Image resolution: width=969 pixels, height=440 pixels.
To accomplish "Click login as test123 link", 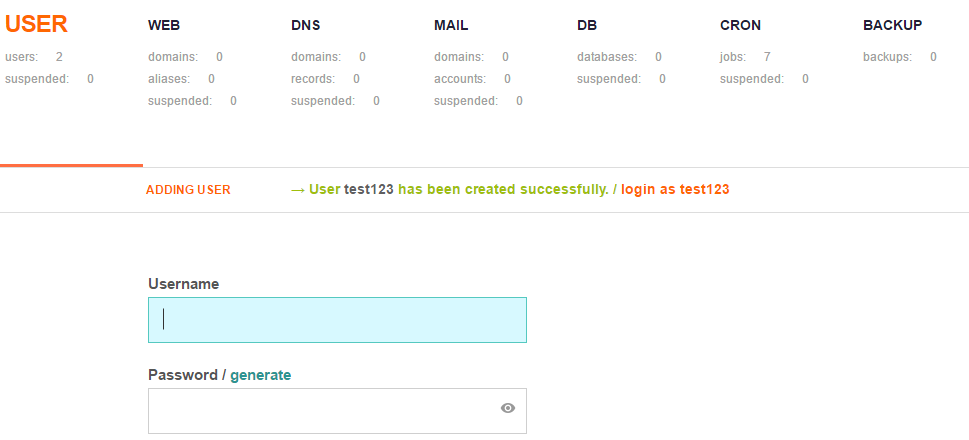I will point(675,190).
